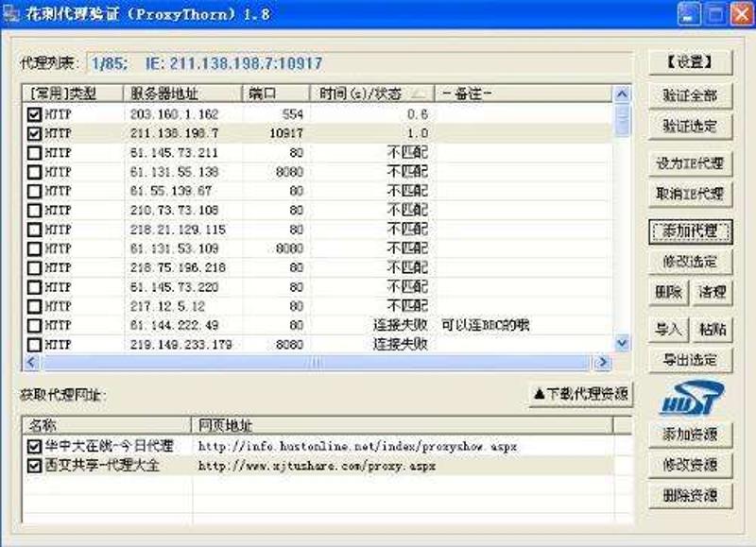This screenshot has height=547, width=756.
Task: Click the 删除 button
Action: [x=669, y=292]
